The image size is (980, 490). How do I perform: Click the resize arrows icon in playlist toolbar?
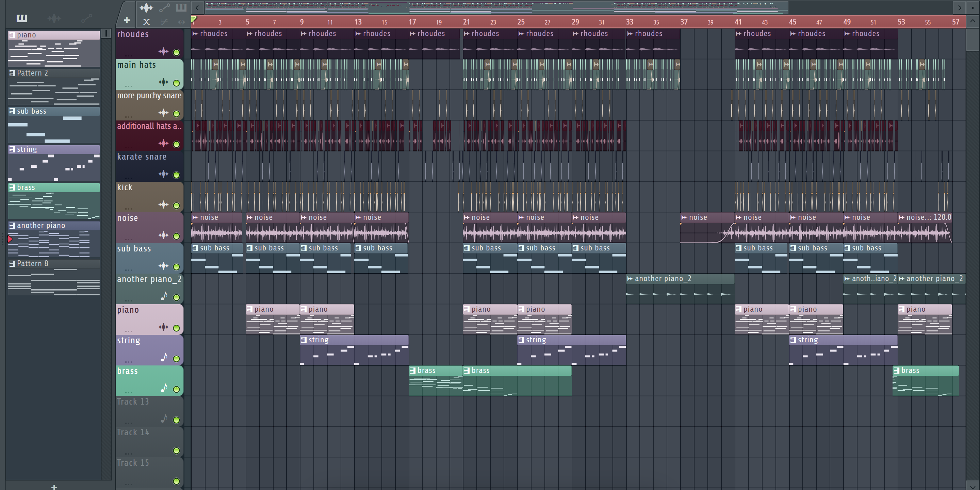click(x=181, y=22)
